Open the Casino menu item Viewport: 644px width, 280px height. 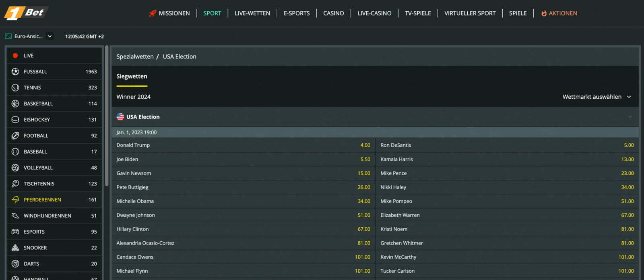click(334, 13)
